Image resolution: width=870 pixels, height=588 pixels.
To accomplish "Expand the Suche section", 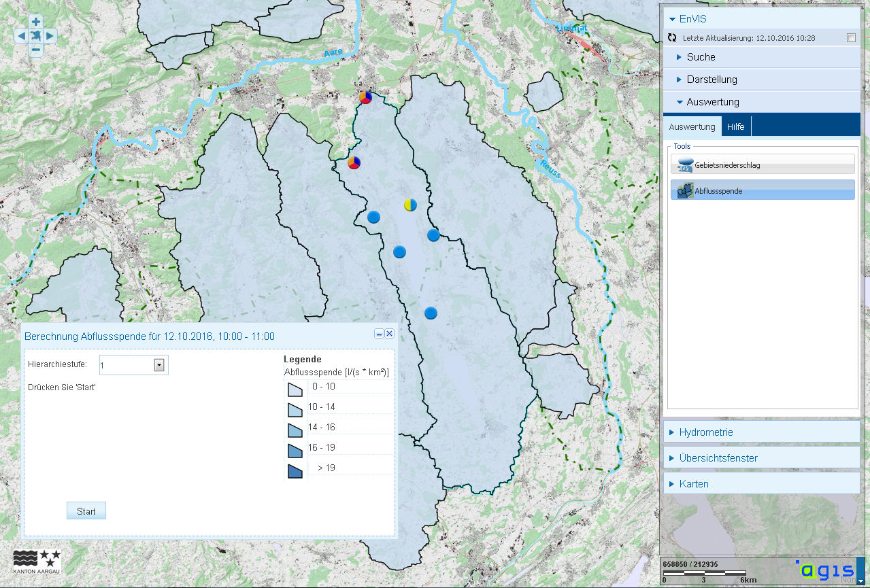I will 701,57.
